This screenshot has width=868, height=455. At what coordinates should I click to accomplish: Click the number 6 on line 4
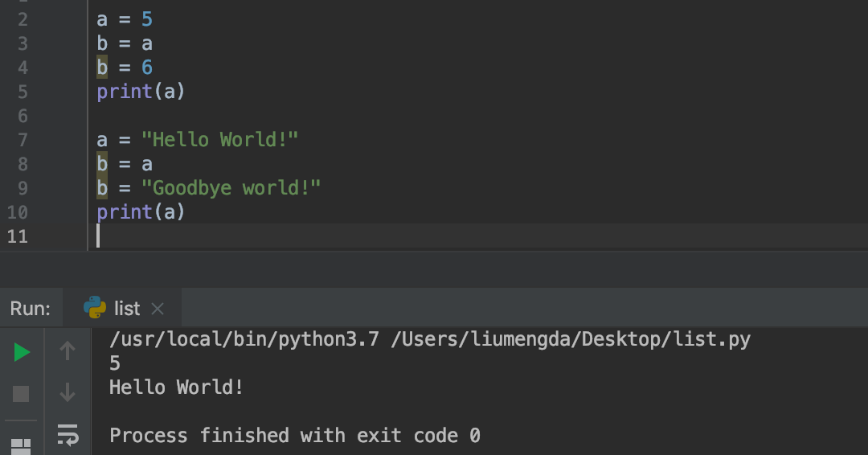[x=147, y=68]
